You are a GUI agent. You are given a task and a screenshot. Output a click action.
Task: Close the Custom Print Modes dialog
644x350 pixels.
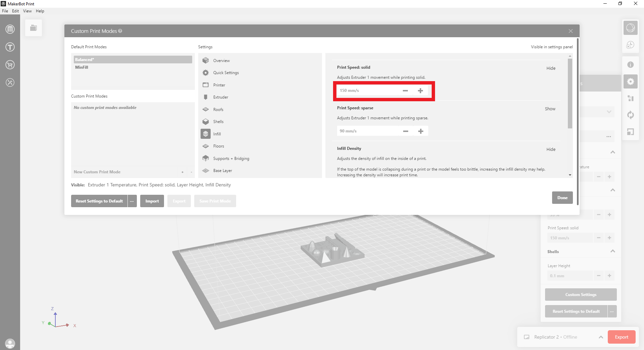click(571, 31)
